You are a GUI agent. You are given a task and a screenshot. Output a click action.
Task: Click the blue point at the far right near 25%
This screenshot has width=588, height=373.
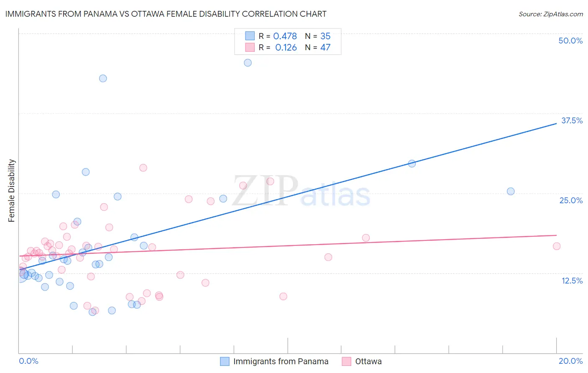click(511, 191)
